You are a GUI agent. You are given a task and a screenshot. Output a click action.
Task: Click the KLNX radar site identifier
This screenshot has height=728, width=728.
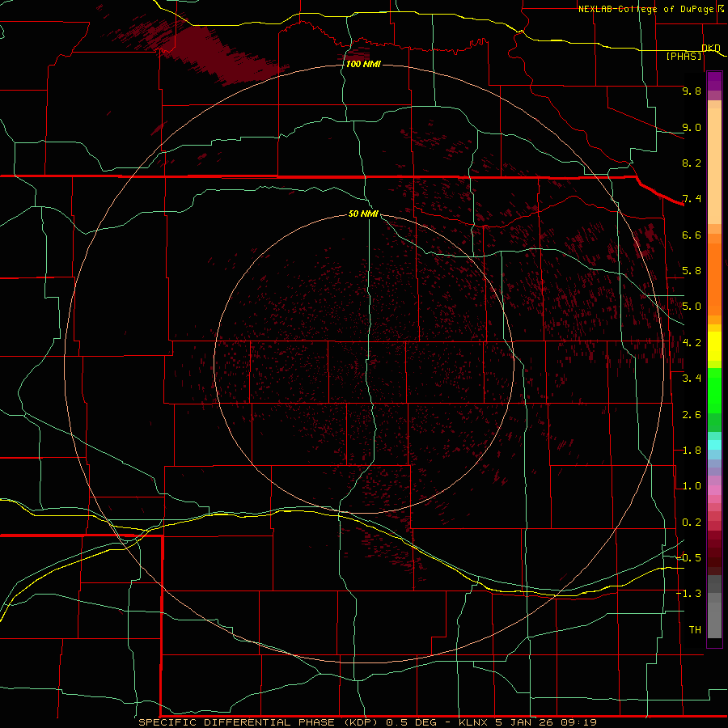tap(473, 722)
